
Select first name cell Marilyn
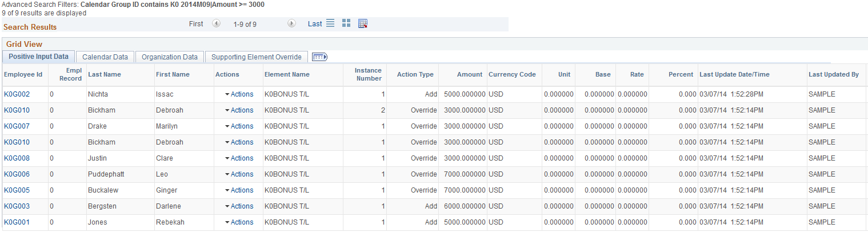[x=167, y=126]
